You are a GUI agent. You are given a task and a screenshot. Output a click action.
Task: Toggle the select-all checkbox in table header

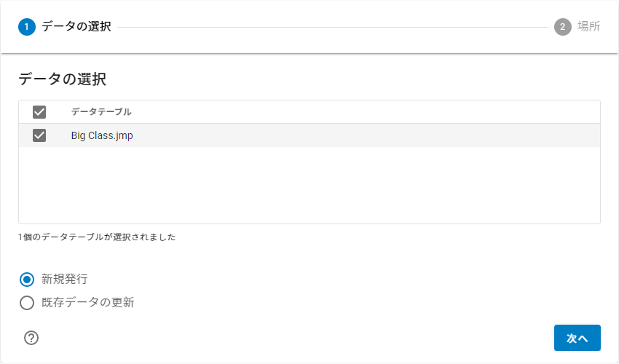point(39,112)
